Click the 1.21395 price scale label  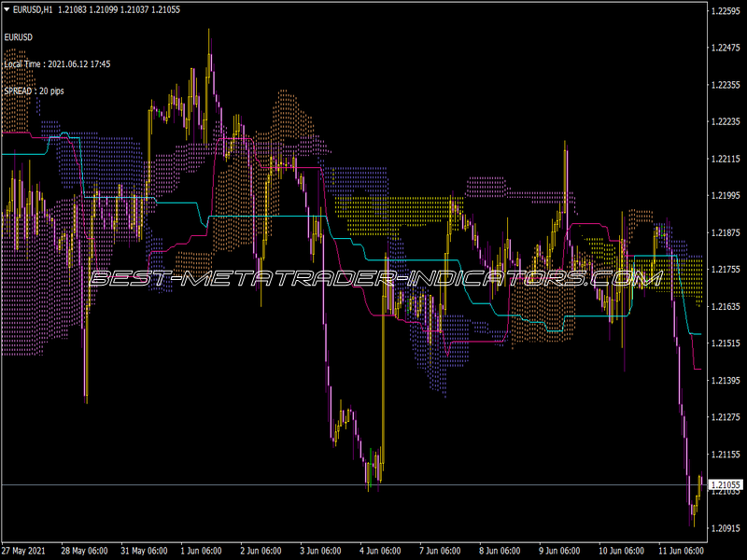point(726,380)
